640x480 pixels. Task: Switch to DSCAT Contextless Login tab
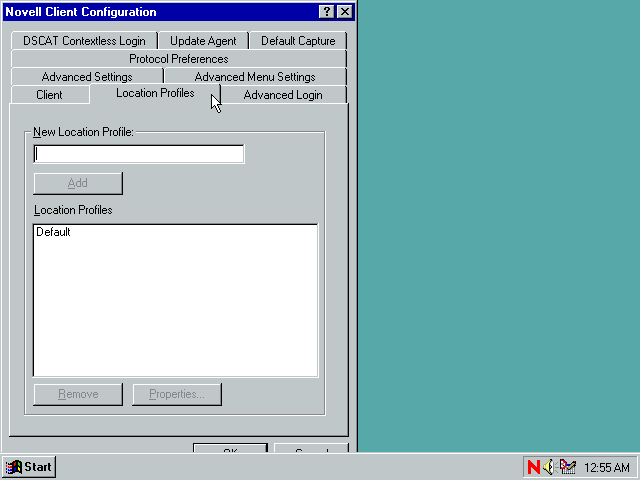(84, 41)
